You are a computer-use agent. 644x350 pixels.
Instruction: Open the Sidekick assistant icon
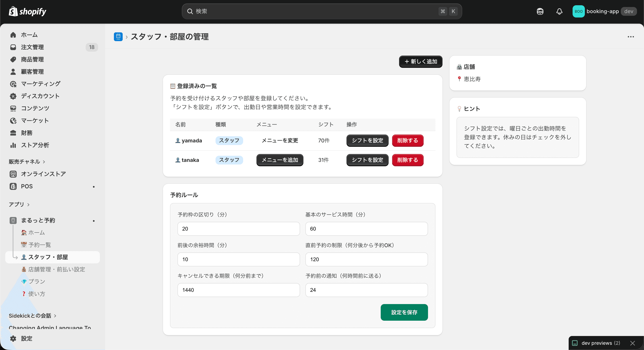tap(540, 11)
